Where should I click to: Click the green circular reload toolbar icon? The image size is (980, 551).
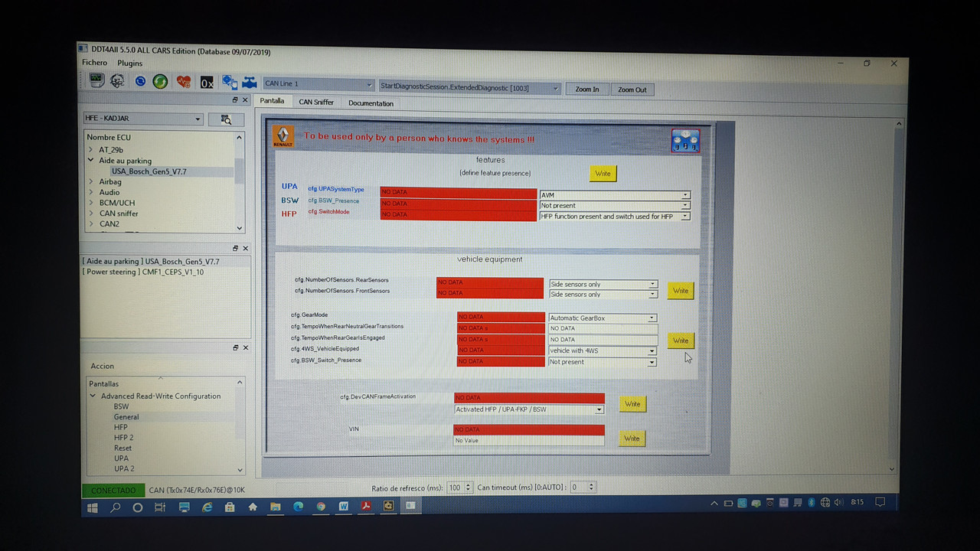(160, 81)
